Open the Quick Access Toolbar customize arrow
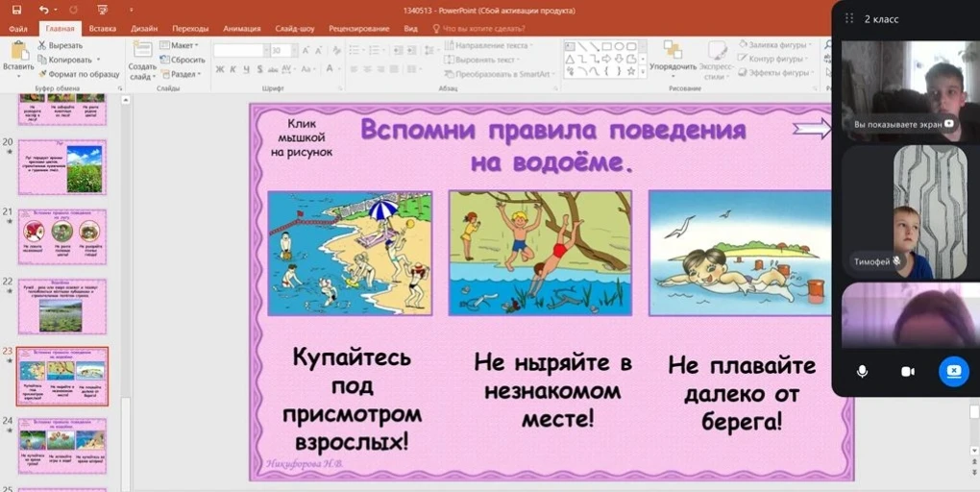The image size is (980, 492). [x=132, y=10]
